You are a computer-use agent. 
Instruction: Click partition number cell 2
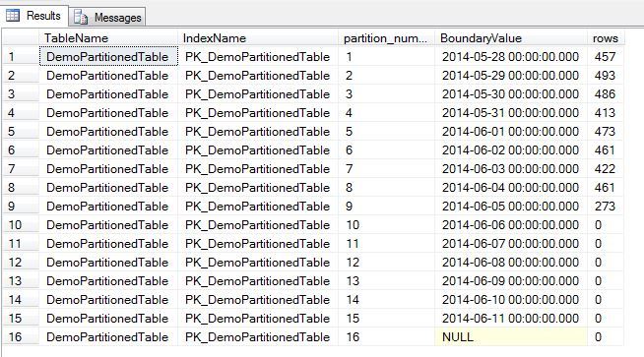point(386,76)
